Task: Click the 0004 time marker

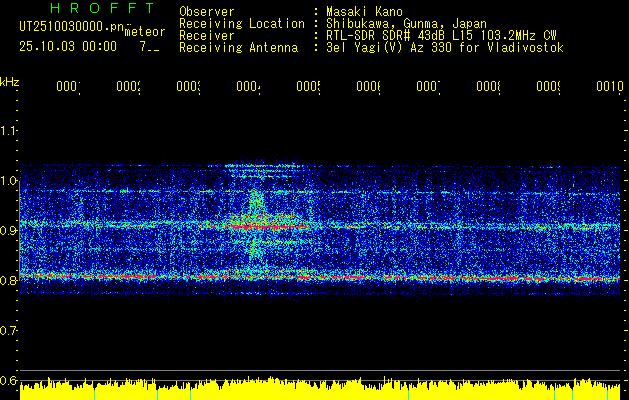Action: tap(248, 86)
